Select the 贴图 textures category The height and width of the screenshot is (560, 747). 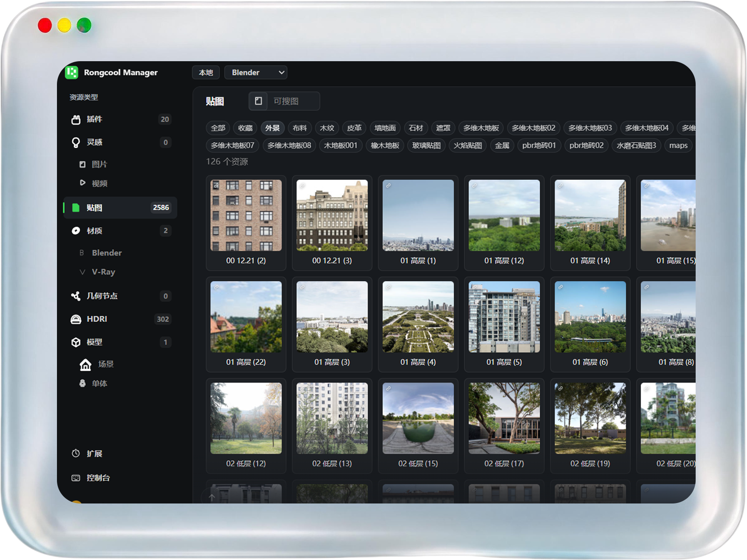120,208
